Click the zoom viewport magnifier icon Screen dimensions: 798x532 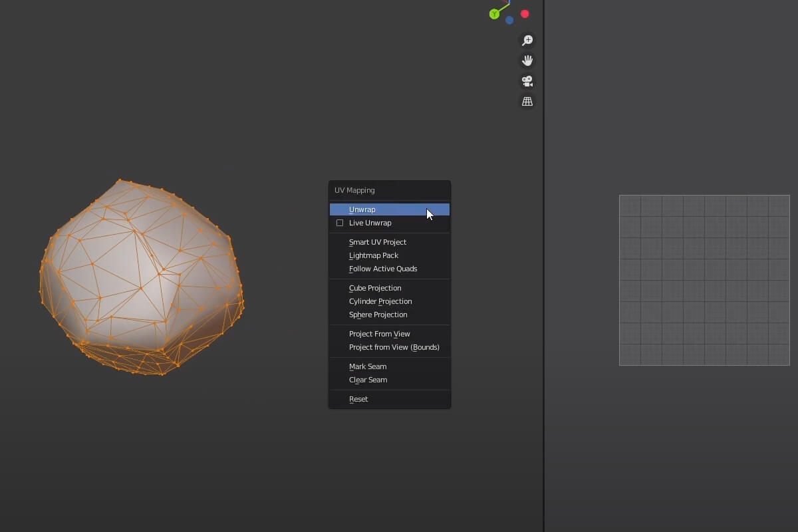527,41
